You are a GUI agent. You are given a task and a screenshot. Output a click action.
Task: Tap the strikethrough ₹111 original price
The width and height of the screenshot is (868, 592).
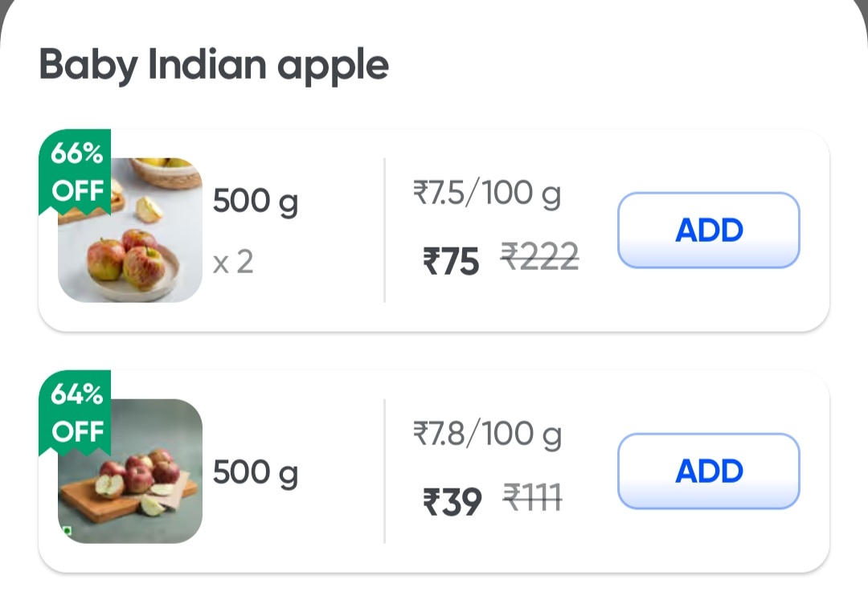coord(534,500)
